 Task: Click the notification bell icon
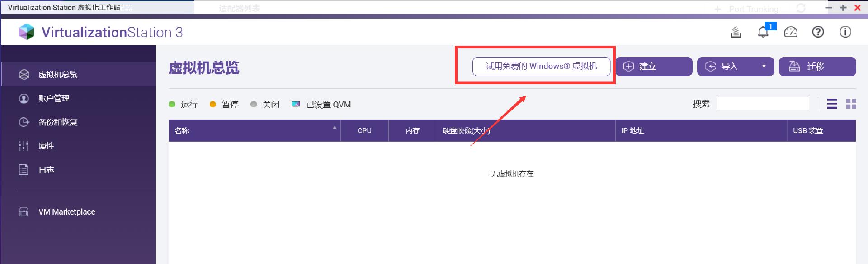point(763,32)
